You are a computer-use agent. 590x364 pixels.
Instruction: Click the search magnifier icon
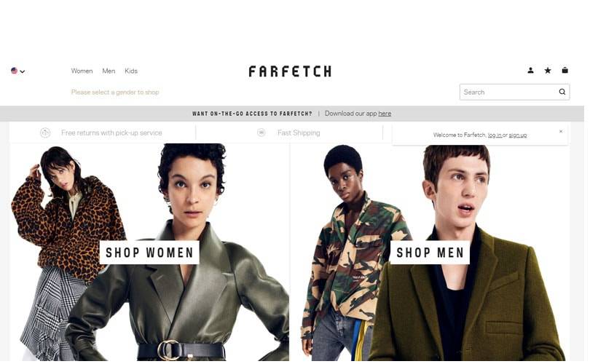pyautogui.click(x=562, y=92)
